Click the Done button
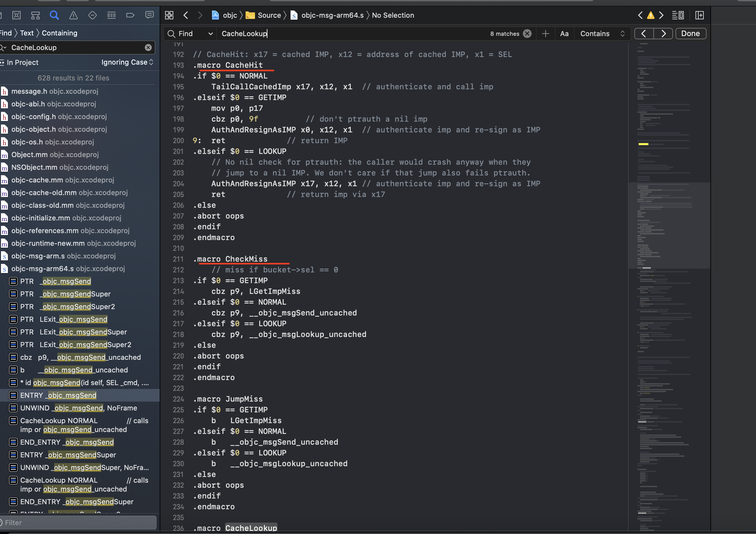756x534 pixels. [690, 34]
